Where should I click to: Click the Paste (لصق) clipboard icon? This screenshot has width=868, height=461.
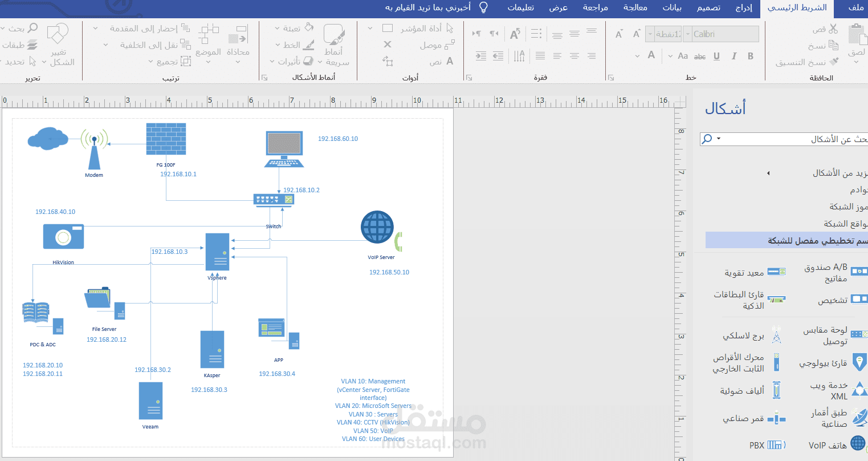pos(857,35)
